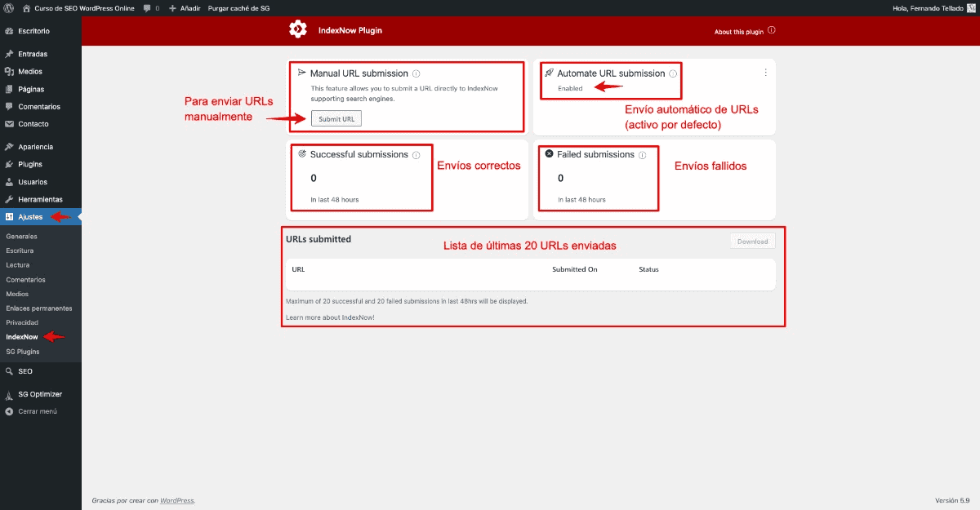The width and height of the screenshot is (980, 510).
Task: Go to SG Optimizer menu
Action: (x=41, y=394)
